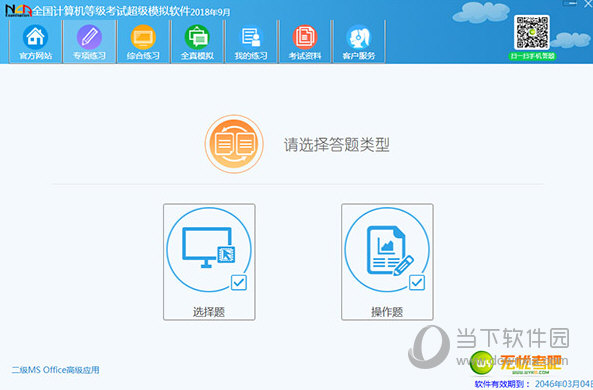Image resolution: width=593 pixels, height=390 pixels.
Task: Open 综合练习 from the toolbar
Action: 143,42
